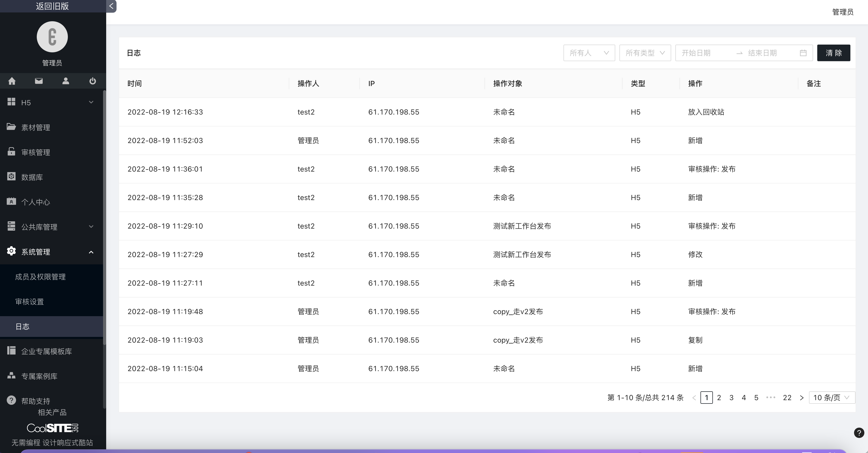Open 审核设置 submenu item

tap(30, 302)
